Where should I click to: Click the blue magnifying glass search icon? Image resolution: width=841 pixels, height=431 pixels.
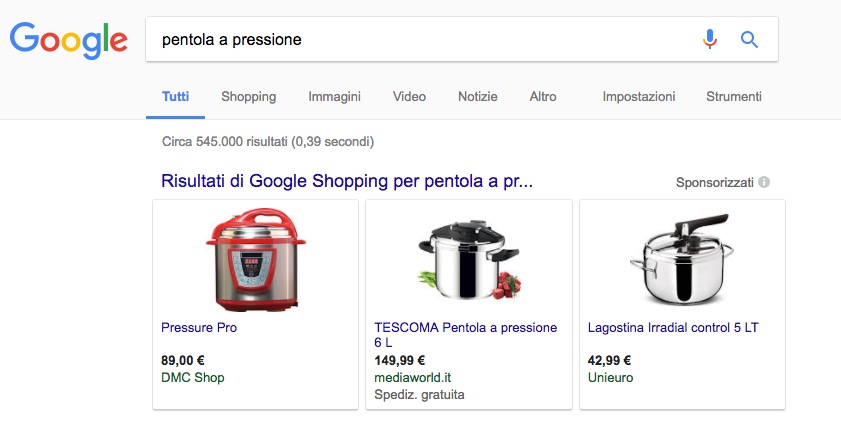tap(749, 40)
